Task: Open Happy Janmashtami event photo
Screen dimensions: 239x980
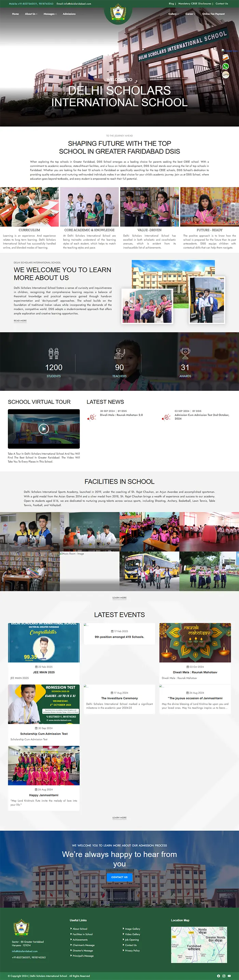Action: click(44, 766)
